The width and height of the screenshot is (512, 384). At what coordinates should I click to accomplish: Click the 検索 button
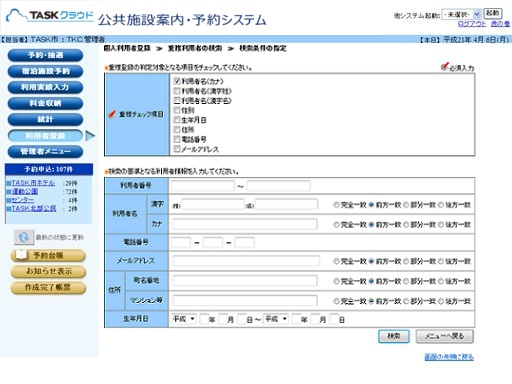click(394, 336)
